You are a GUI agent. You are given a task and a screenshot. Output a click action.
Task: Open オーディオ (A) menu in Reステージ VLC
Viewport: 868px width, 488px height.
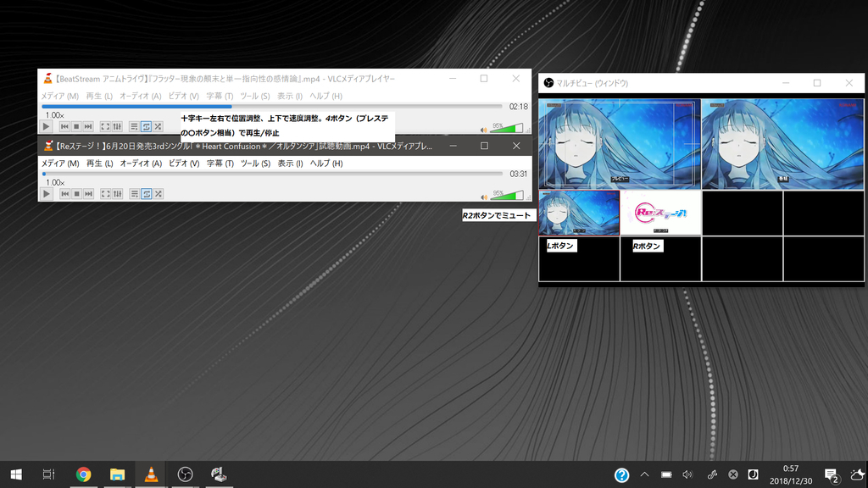click(x=142, y=164)
